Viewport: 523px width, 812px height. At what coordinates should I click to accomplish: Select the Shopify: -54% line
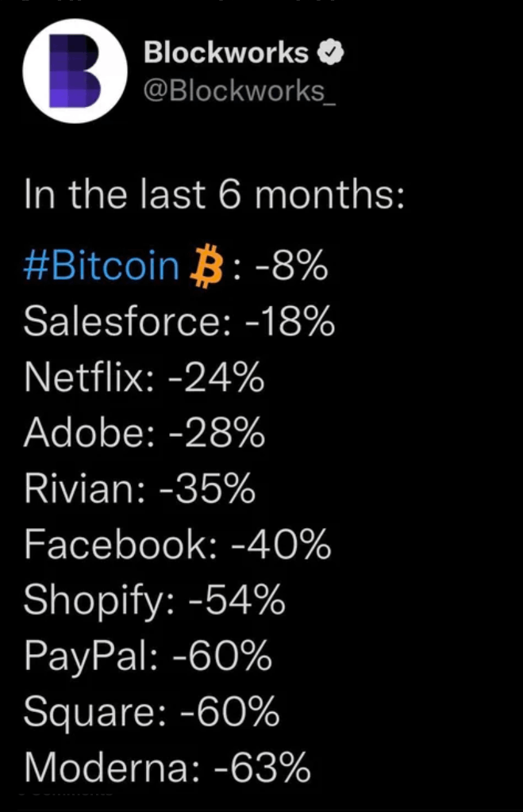tap(155, 601)
